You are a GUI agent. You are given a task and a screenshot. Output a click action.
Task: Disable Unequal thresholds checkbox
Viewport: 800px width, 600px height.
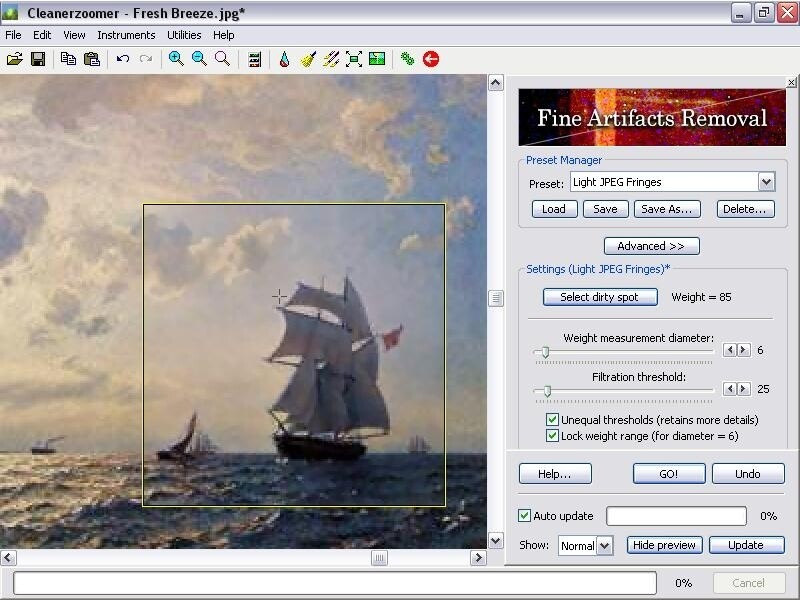point(552,420)
